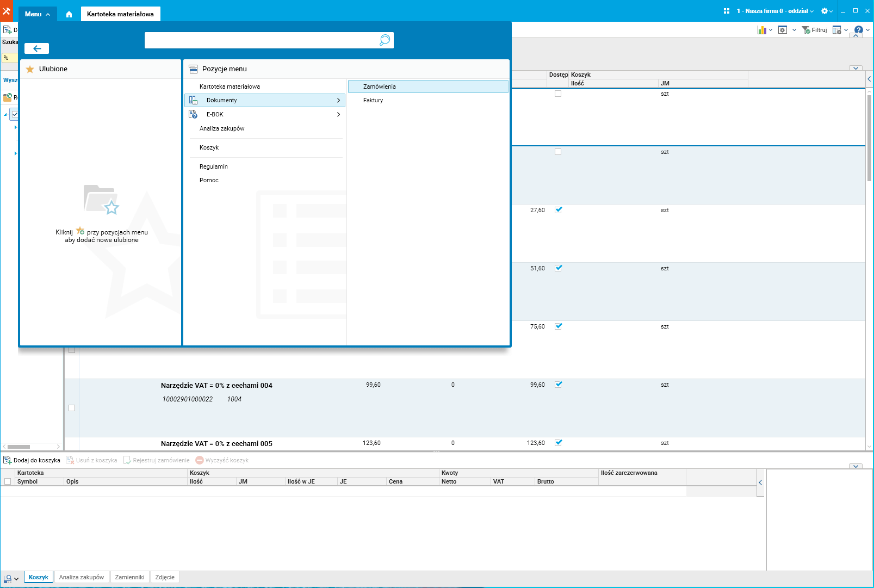The image size is (874, 588).
Task: Open the Faktury menu entry
Action: (428, 100)
